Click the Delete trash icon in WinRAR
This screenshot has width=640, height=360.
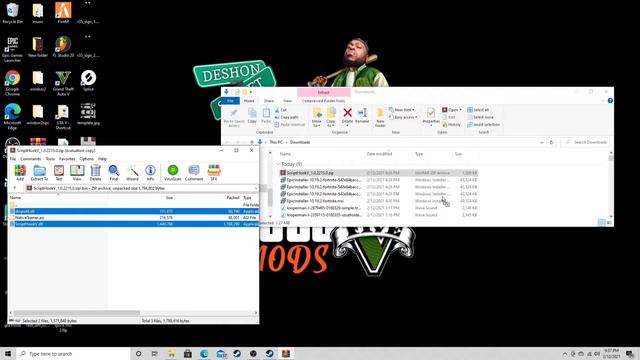[95, 173]
